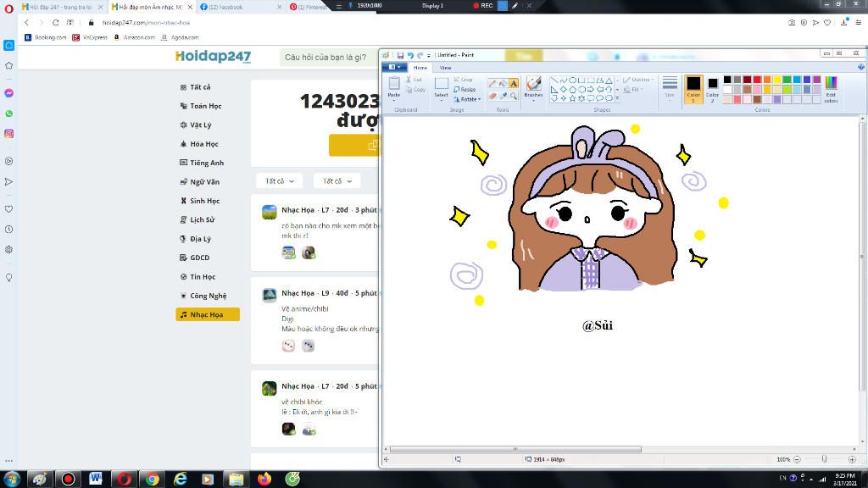Open first 'Tất cả' filter dropdown
868x488 pixels.
[280, 181]
